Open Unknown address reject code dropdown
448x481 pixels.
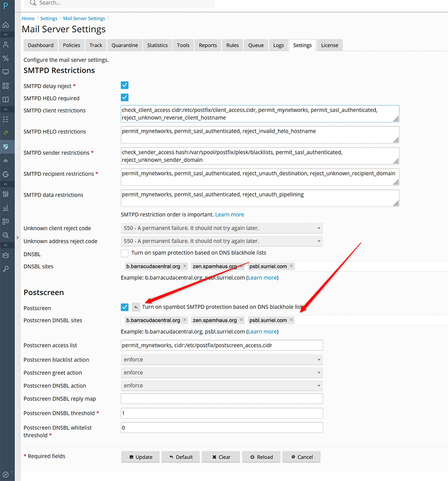222,241
